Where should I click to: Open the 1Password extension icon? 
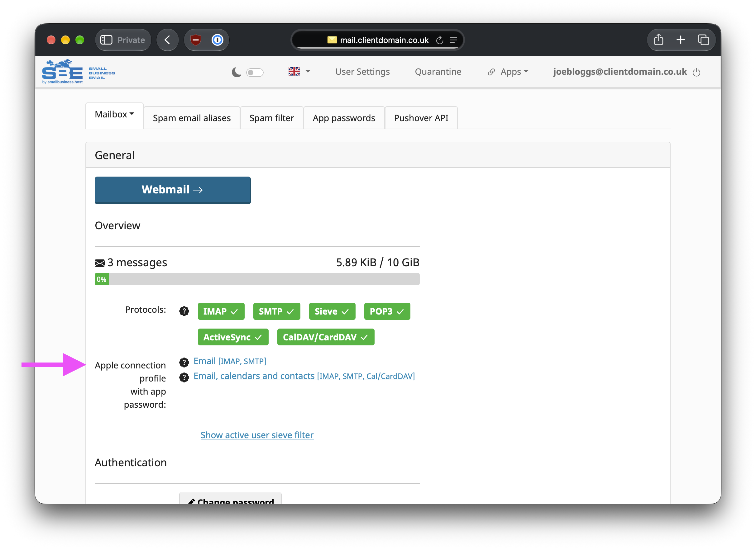[x=217, y=40]
